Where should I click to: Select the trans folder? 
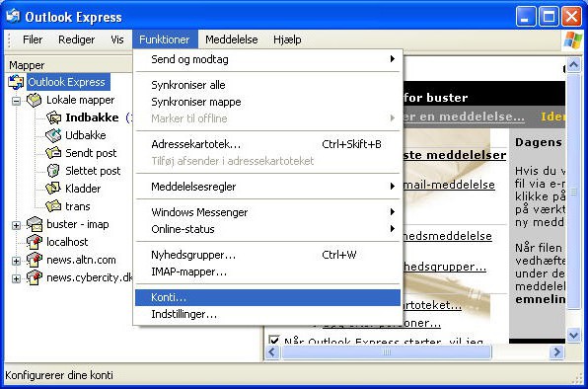click(78, 206)
